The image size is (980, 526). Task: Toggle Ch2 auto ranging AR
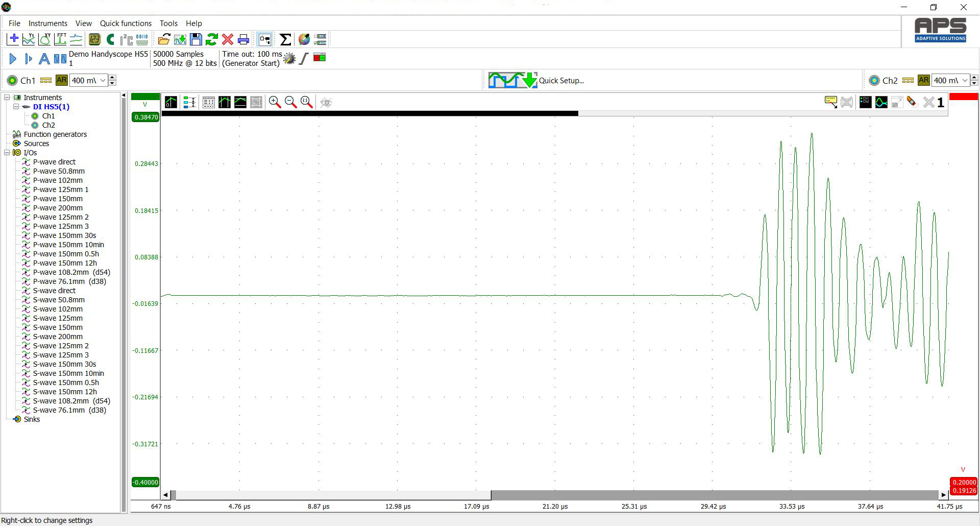(923, 80)
